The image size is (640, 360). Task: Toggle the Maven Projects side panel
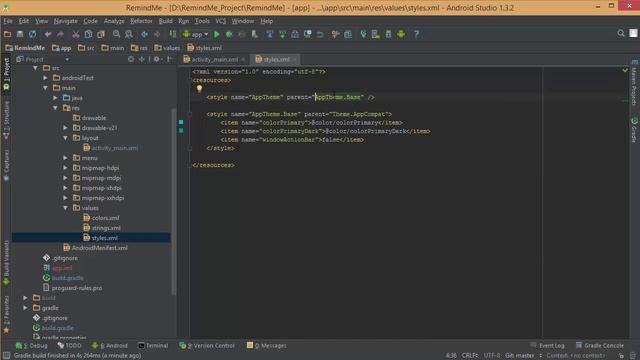634,83
